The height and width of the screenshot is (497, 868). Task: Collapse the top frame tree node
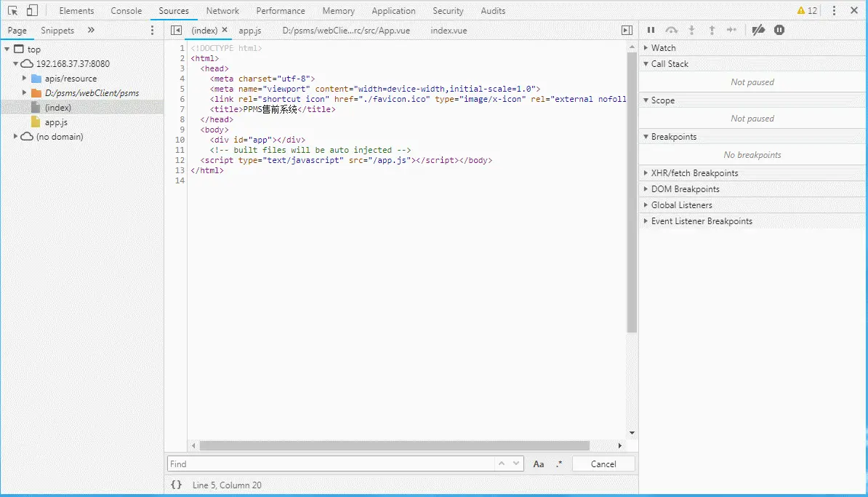pos(7,49)
